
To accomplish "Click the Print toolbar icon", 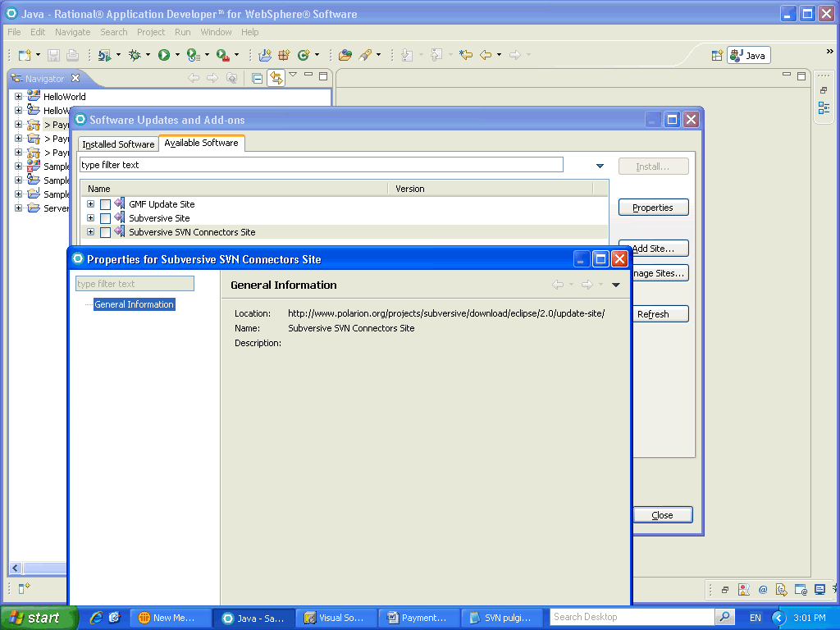I will coord(72,55).
